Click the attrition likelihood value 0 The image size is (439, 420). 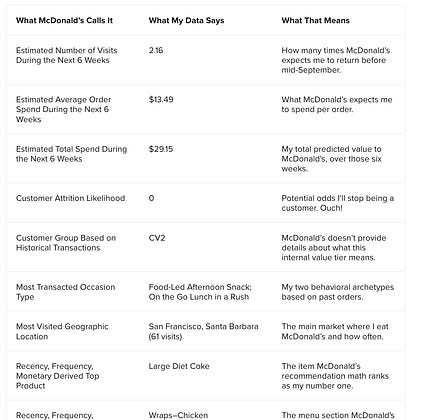tap(151, 198)
